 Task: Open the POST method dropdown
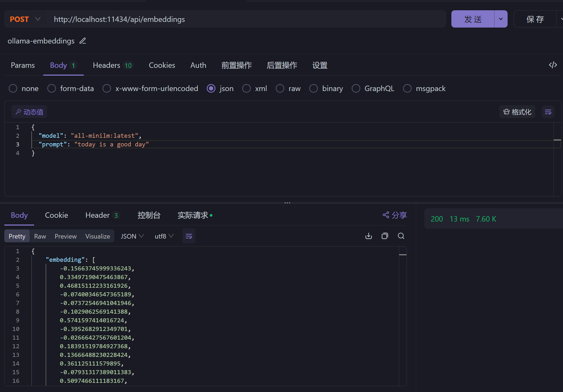pos(26,19)
